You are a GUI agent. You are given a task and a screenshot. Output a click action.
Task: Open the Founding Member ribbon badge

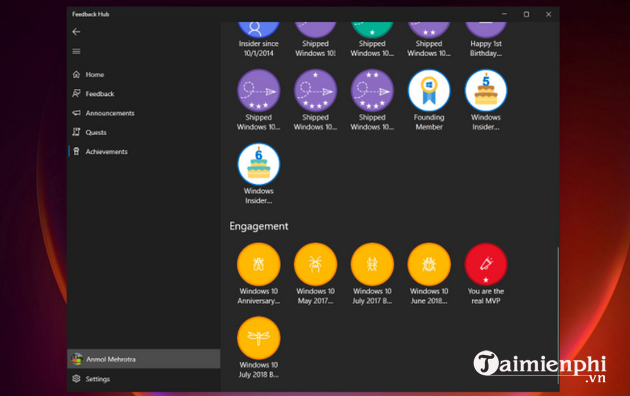[x=429, y=90]
